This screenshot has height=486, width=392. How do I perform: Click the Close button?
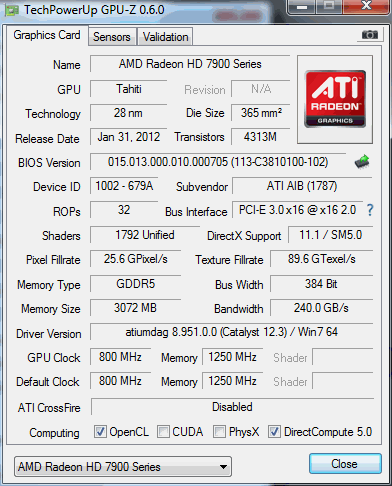pyautogui.click(x=345, y=464)
